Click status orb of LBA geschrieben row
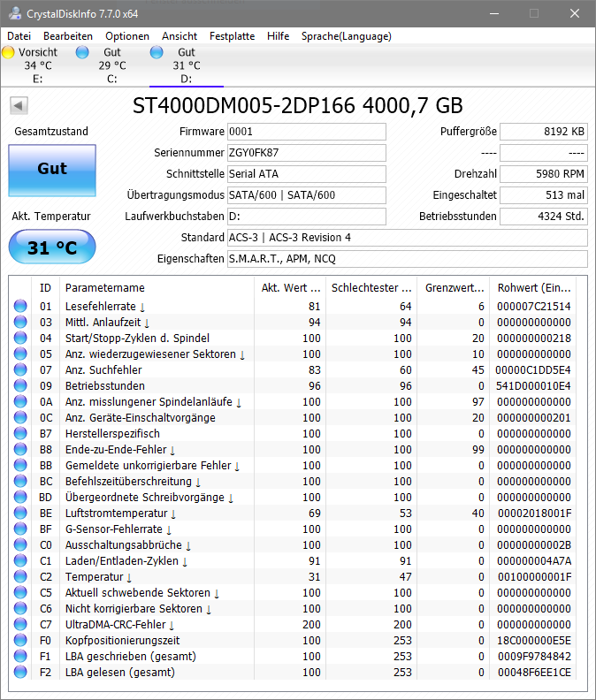Screen dimensions: 596x700 [20, 656]
